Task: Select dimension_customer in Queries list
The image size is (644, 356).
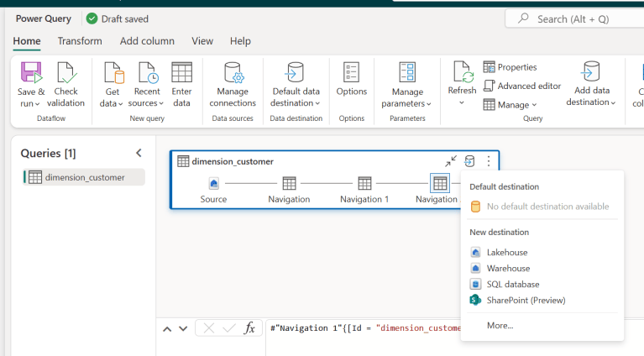Action: (84, 177)
